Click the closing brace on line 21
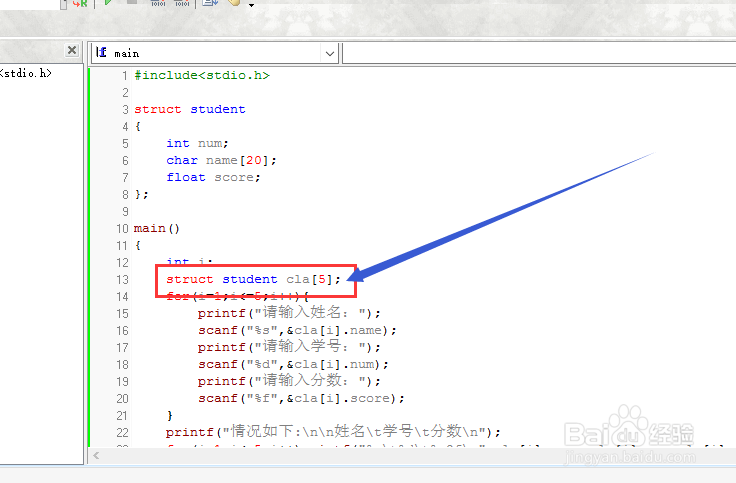This screenshot has width=736, height=483. (169, 415)
